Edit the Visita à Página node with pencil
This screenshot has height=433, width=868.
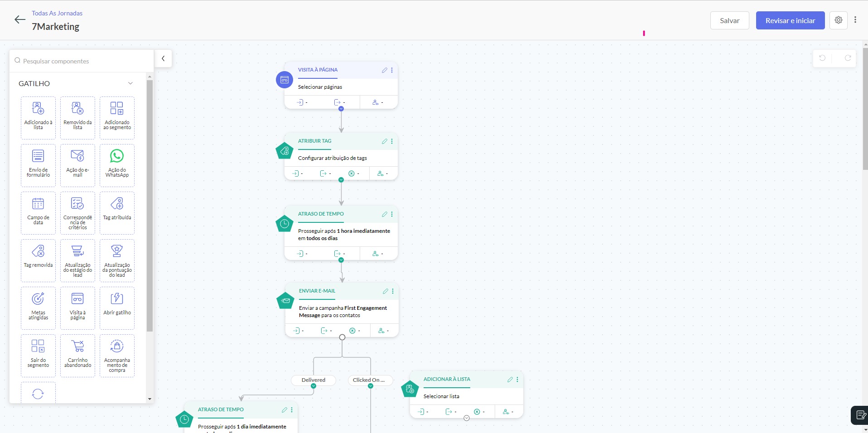384,70
